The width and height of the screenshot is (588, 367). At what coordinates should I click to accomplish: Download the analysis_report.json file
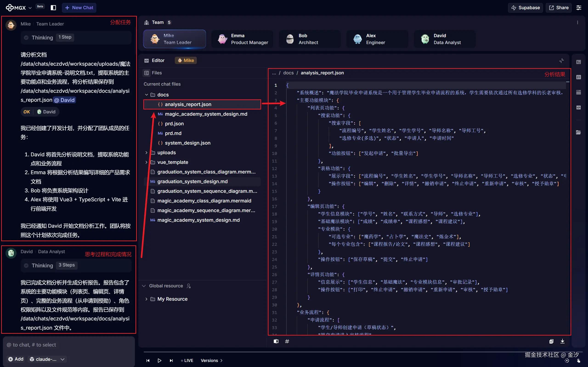[x=562, y=342]
